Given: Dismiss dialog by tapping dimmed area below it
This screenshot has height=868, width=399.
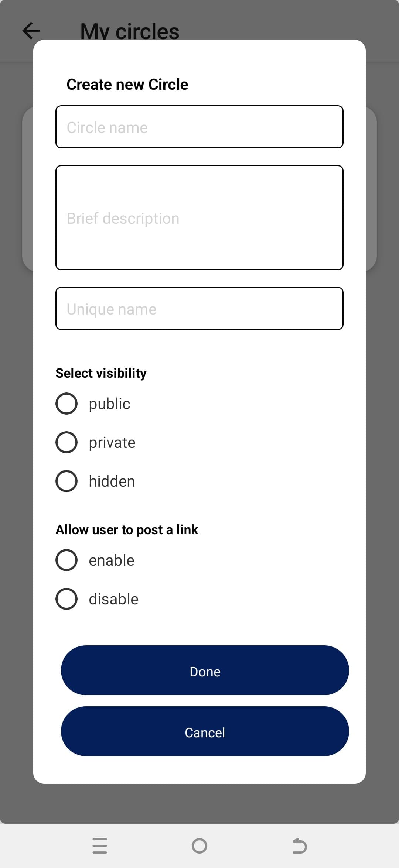Looking at the screenshot, I should (x=199, y=804).
